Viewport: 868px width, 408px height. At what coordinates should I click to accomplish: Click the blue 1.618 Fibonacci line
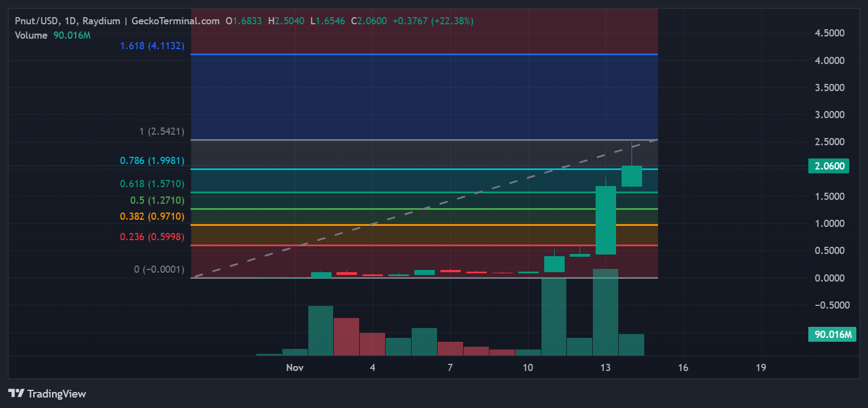pyautogui.click(x=424, y=54)
